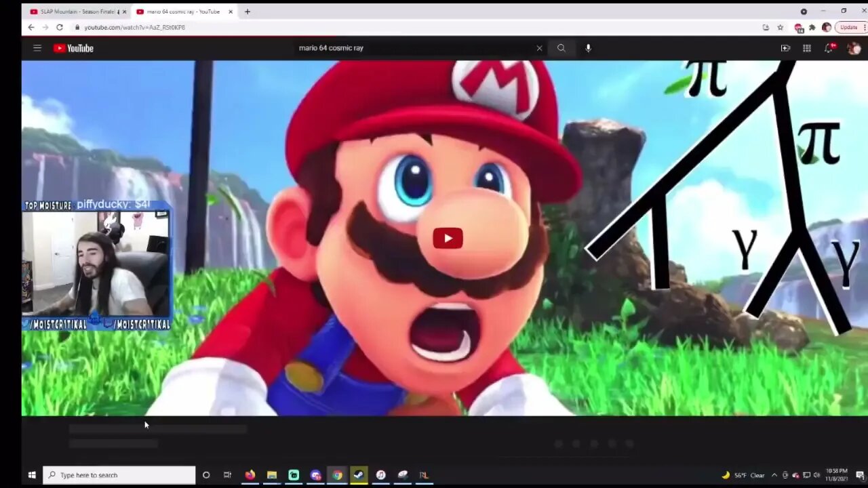Go forward in browser history
The width and height of the screenshot is (868, 488).
[45, 27]
